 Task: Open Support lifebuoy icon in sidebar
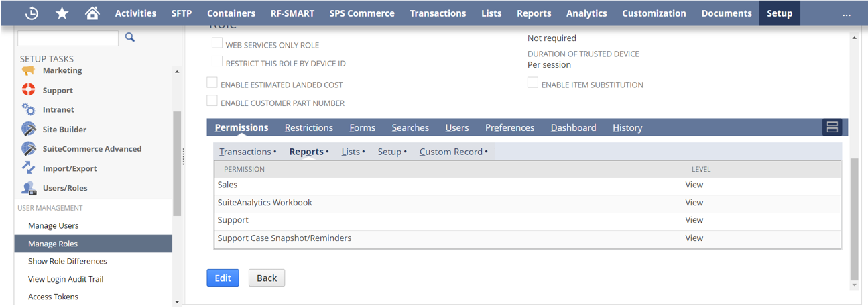point(29,90)
